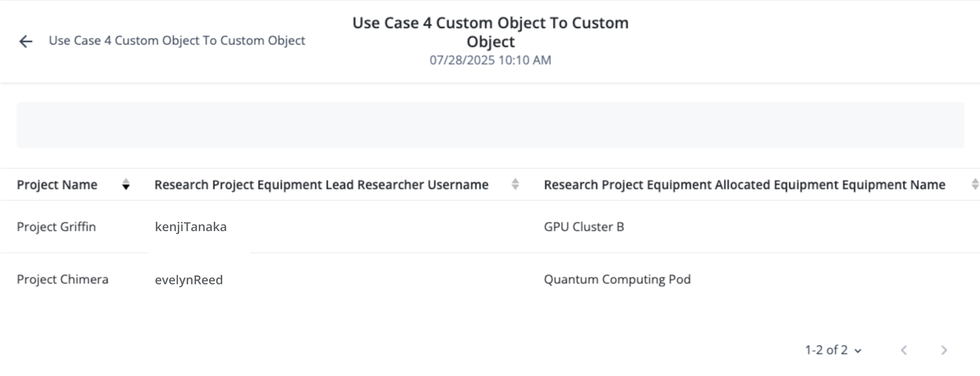Select the Project Name column header
The width and height of the screenshot is (980, 376).
tap(58, 185)
